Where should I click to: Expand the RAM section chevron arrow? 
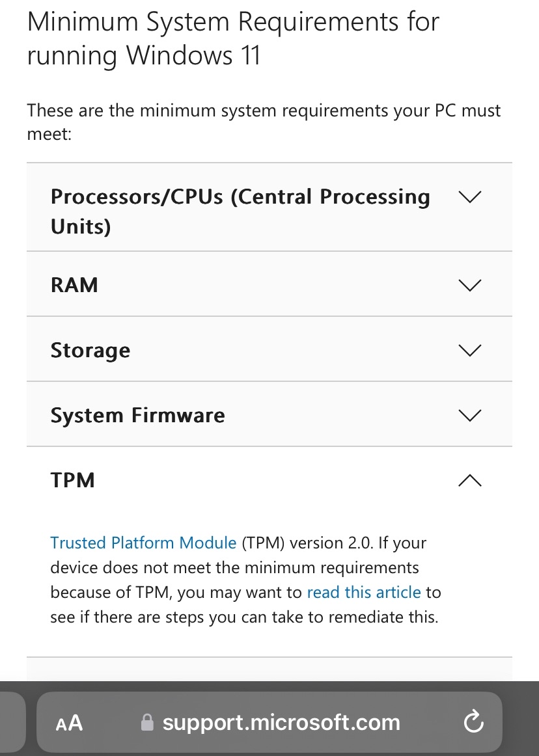[469, 285]
